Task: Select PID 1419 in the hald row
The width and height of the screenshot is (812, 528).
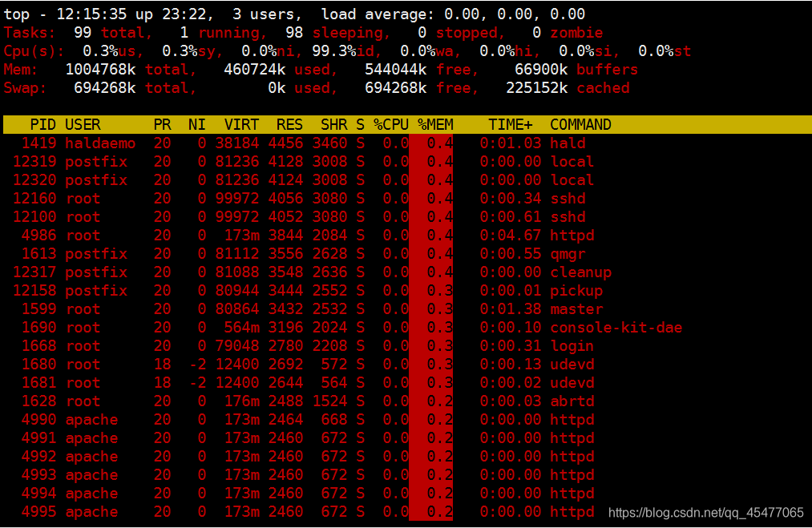Action: pyautogui.click(x=38, y=143)
